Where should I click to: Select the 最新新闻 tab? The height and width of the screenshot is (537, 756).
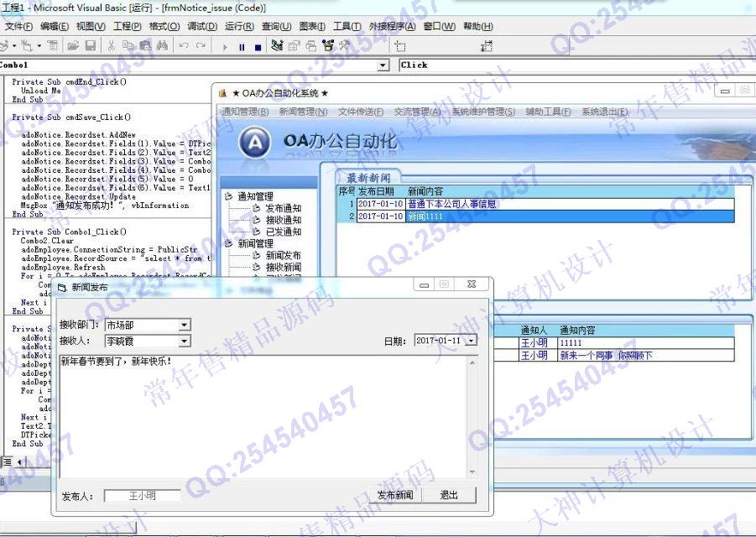point(368,177)
